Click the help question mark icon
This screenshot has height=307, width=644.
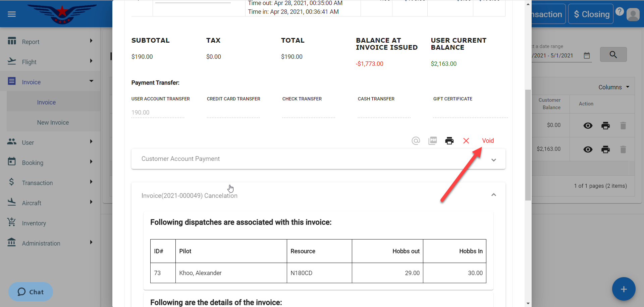pos(620,12)
